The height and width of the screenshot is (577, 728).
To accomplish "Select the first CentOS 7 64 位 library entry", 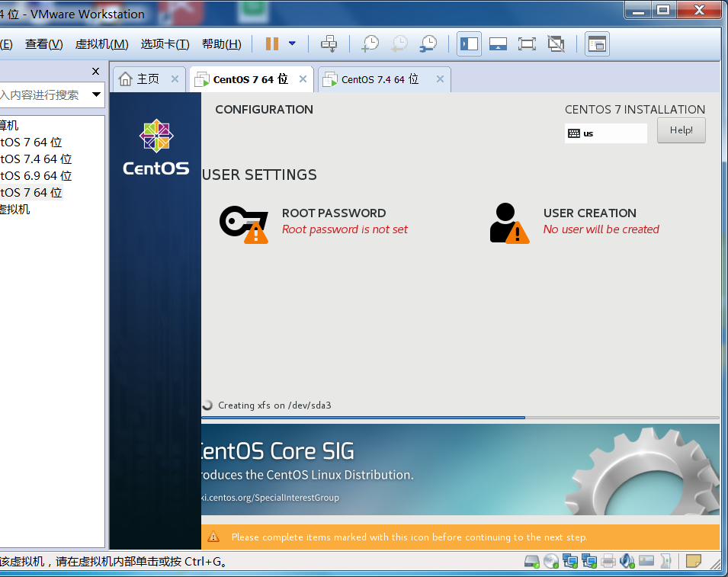I will click(31, 143).
